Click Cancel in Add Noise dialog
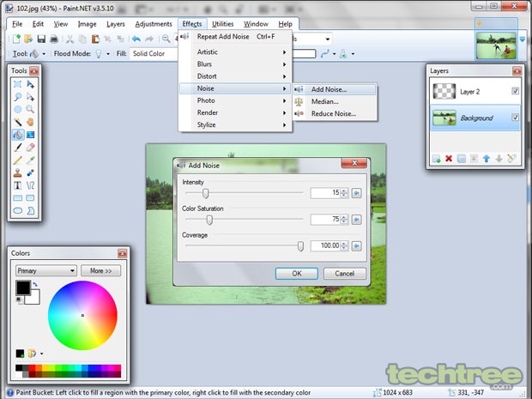The image size is (532, 399). tap(345, 274)
